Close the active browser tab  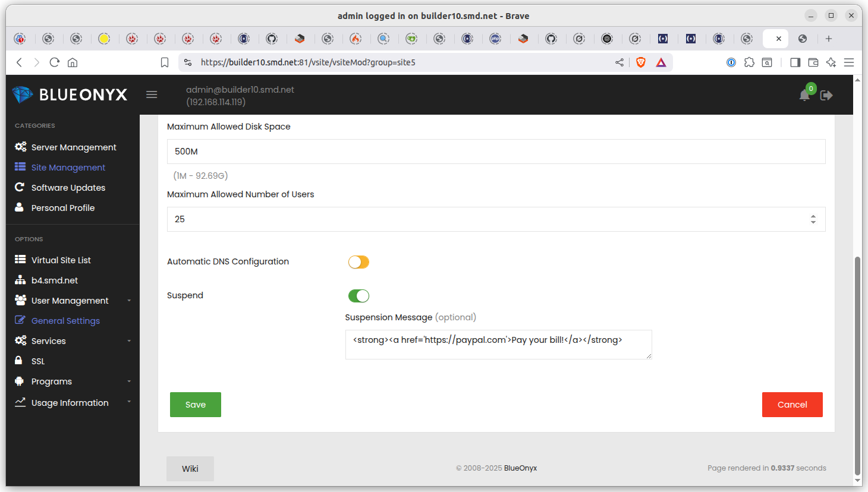[x=778, y=39]
